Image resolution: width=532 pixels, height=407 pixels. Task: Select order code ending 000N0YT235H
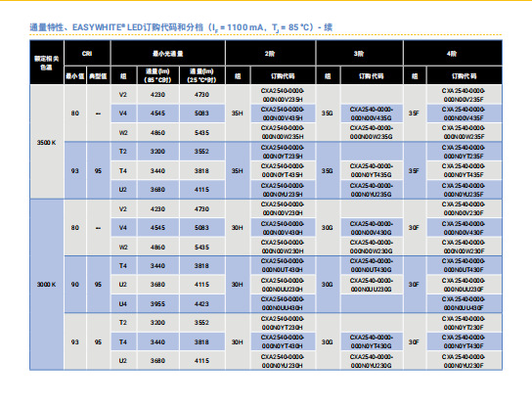283,152
